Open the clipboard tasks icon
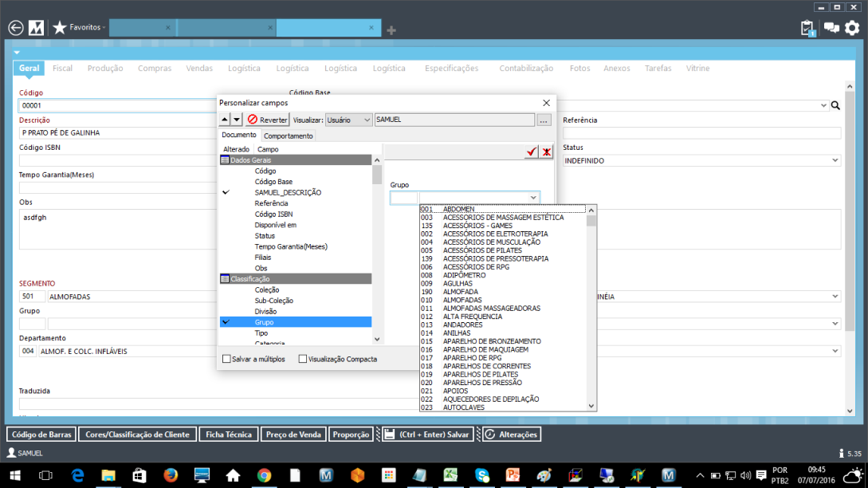This screenshot has height=488, width=868. click(x=807, y=28)
